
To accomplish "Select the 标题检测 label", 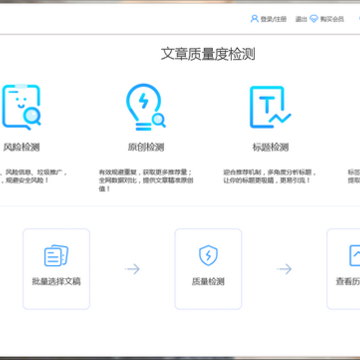I will pos(270,147).
